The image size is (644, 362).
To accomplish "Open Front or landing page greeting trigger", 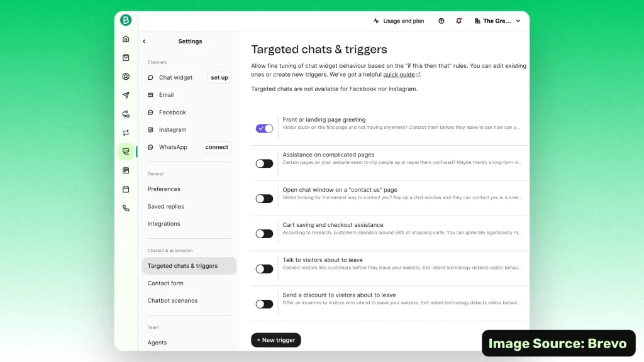I will (324, 120).
